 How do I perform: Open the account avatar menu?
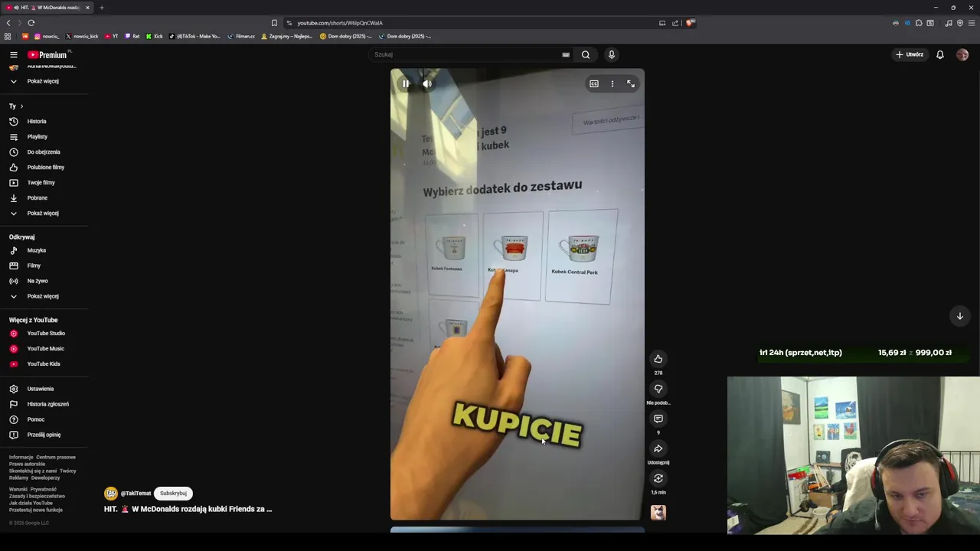962,54
